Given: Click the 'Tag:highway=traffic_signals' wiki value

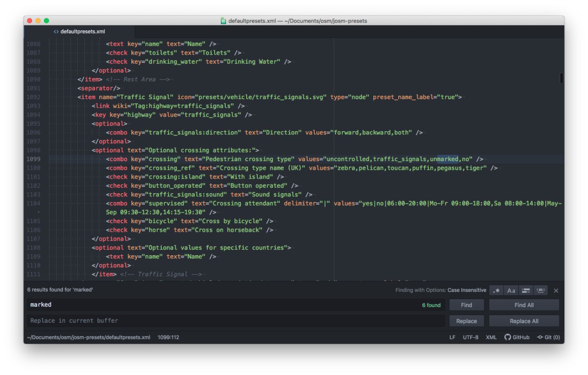Looking at the screenshot, I should pyautogui.click(x=184, y=106).
